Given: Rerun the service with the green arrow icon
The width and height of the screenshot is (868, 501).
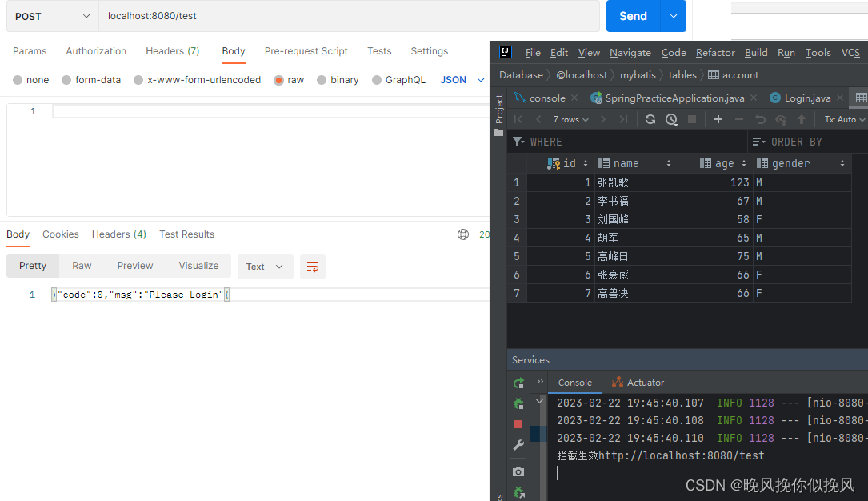Looking at the screenshot, I should click(518, 383).
